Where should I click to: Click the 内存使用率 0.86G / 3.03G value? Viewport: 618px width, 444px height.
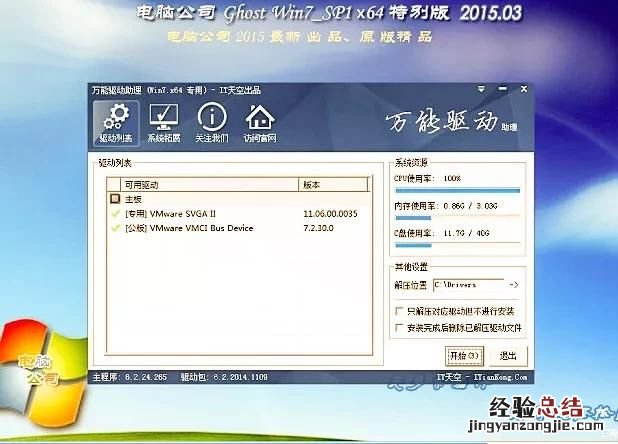470,206
